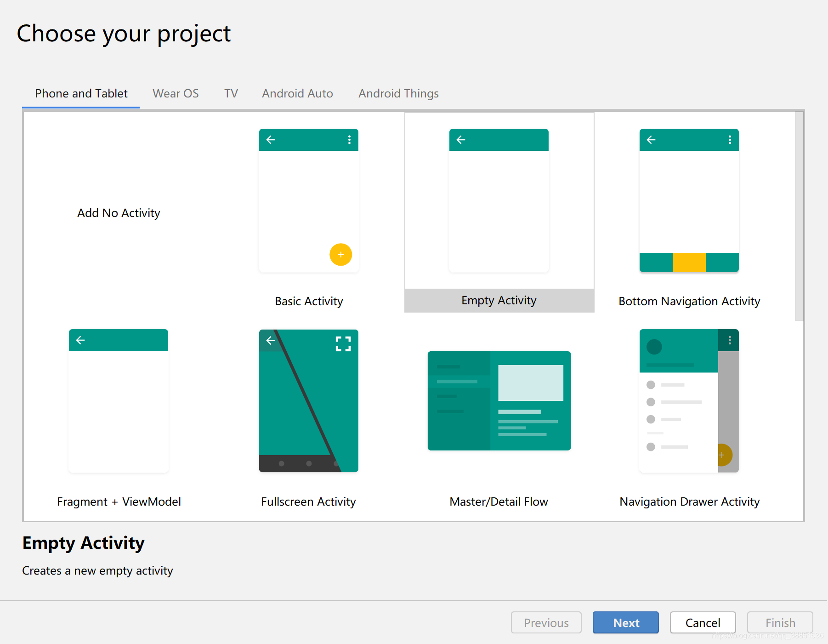Pick the Bottom Navigation Activity thumbnail

[x=689, y=200]
